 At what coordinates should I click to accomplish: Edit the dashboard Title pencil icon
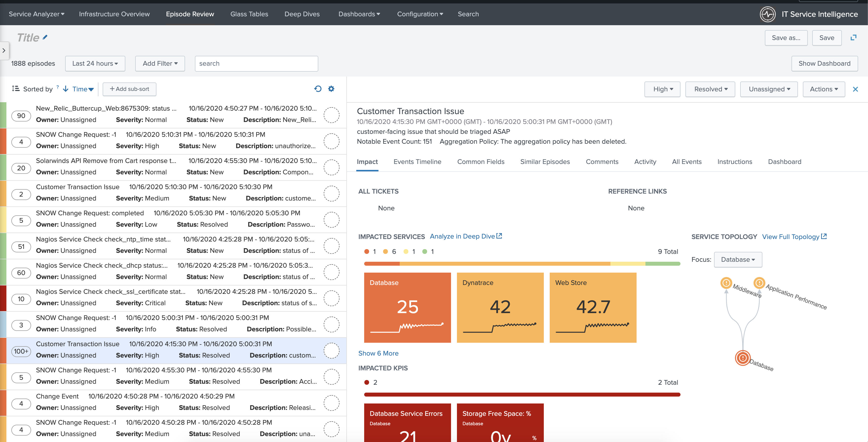tap(45, 38)
